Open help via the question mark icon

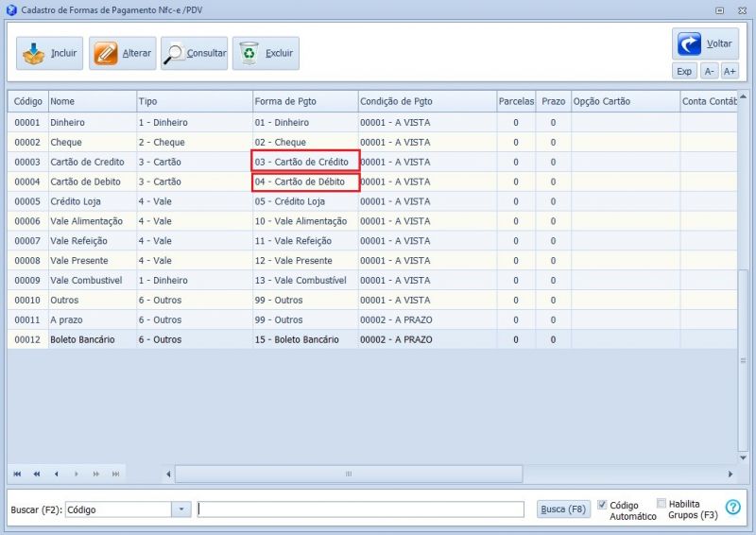click(x=732, y=508)
